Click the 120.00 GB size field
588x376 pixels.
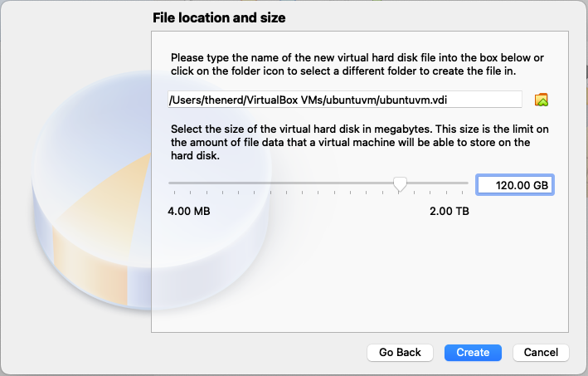pos(514,185)
